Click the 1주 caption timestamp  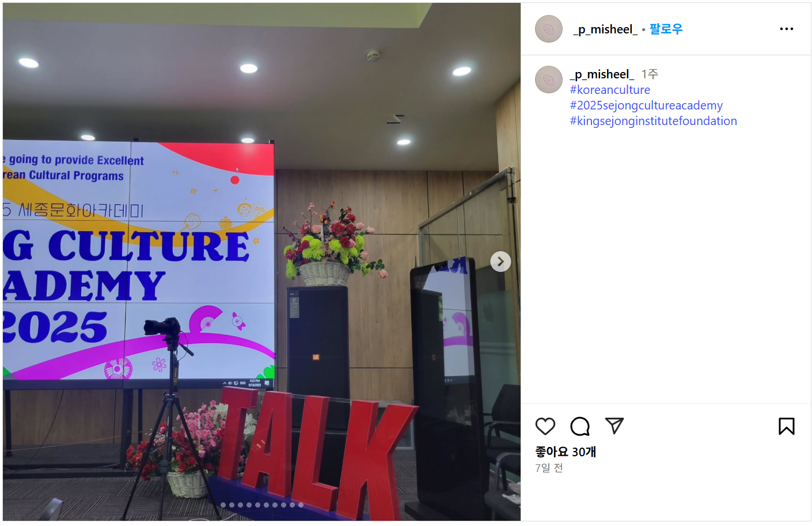(x=650, y=74)
